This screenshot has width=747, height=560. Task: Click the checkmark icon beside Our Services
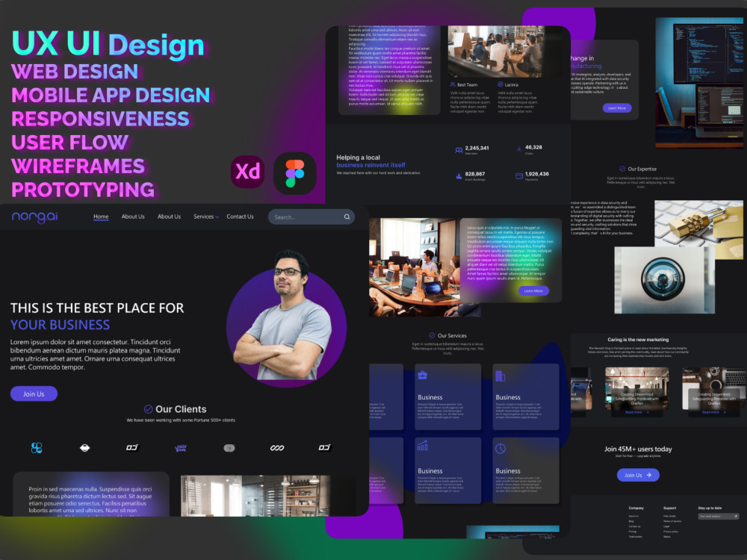pyautogui.click(x=432, y=335)
